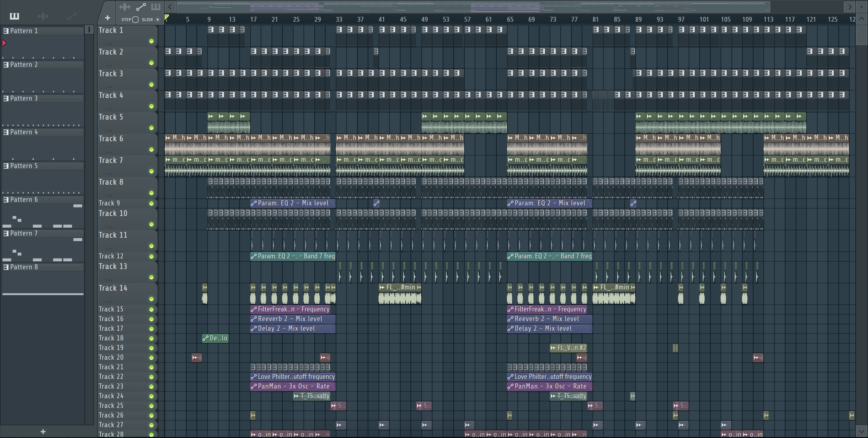
Task: Click the Track 13 name label
Action: (113, 266)
